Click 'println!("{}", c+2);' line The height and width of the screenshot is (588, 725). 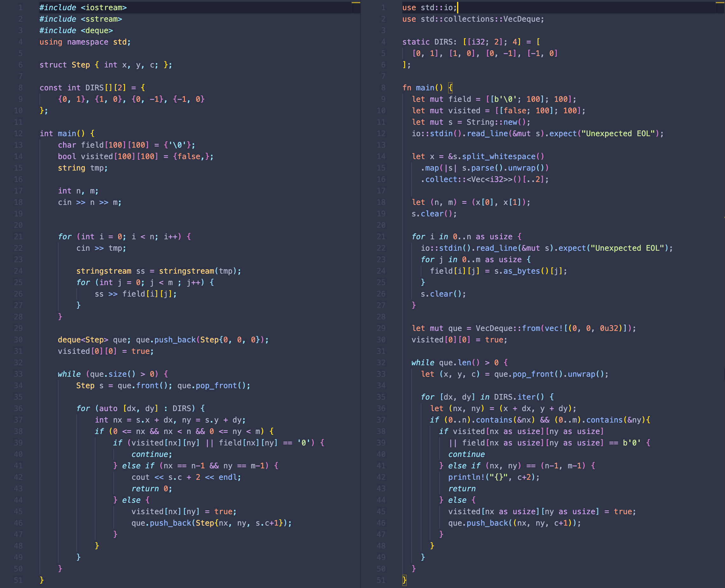493,477
